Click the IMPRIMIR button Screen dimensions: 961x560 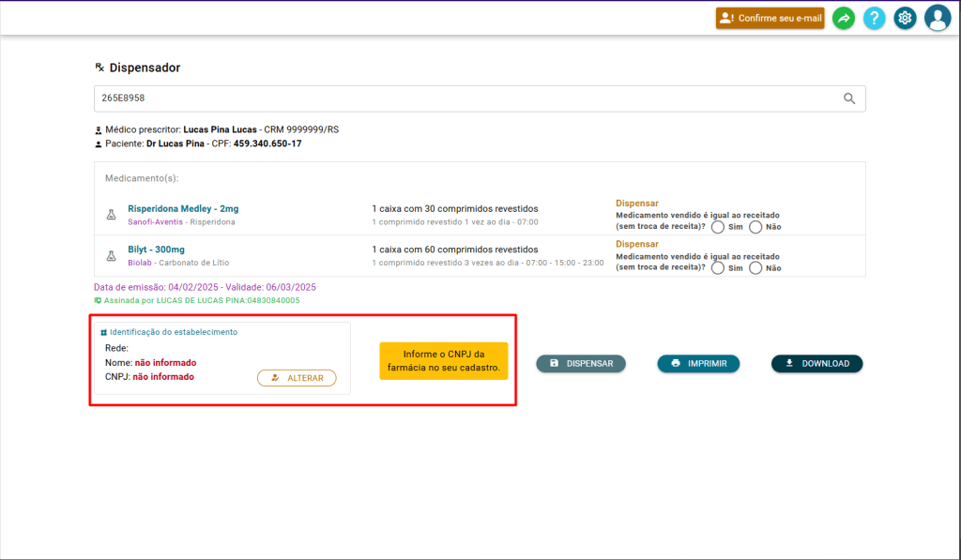pos(698,363)
